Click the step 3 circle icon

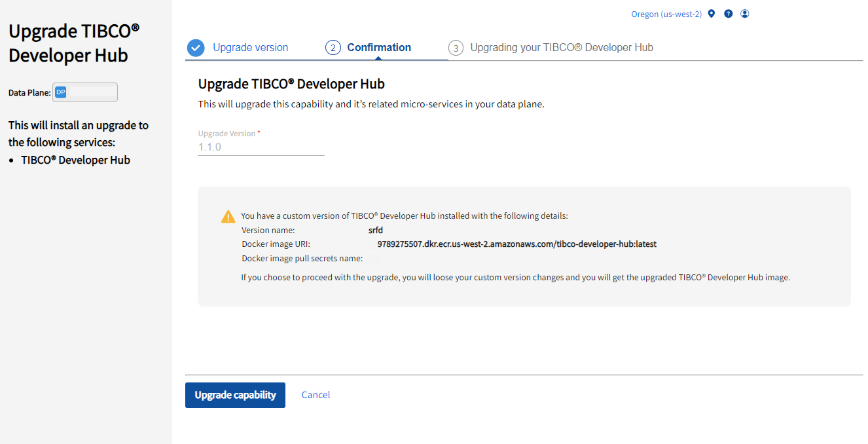(456, 48)
